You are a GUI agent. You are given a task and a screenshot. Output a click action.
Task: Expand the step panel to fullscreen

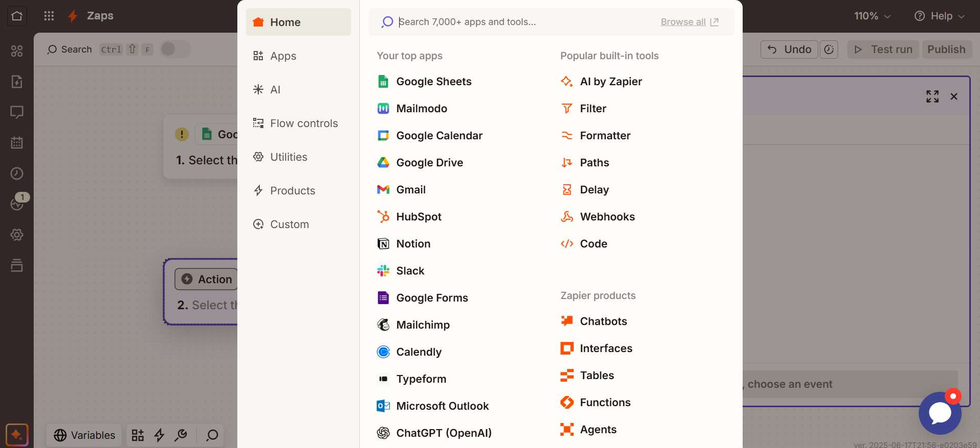[x=933, y=96]
